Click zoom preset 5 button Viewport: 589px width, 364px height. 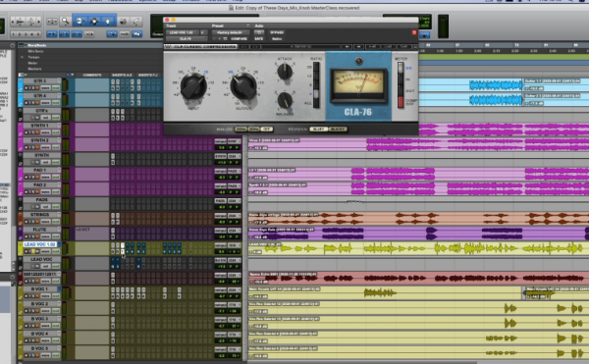[38, 33]
